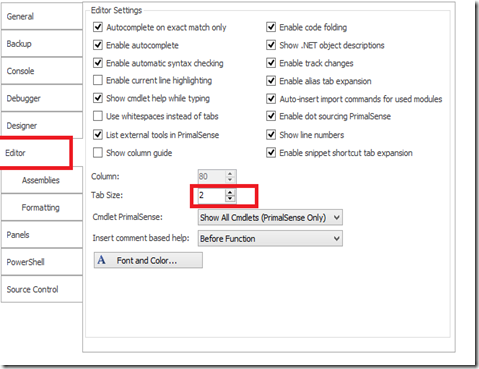Check Enable current line highlighting
Image resolution: width=479 pixels, height=369 pixels.
coord(98,80)
